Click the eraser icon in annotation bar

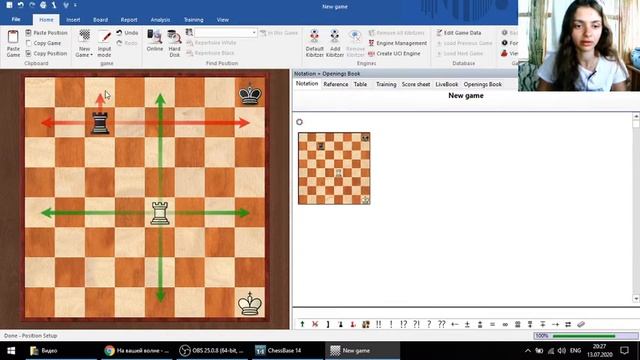[581, 324]
